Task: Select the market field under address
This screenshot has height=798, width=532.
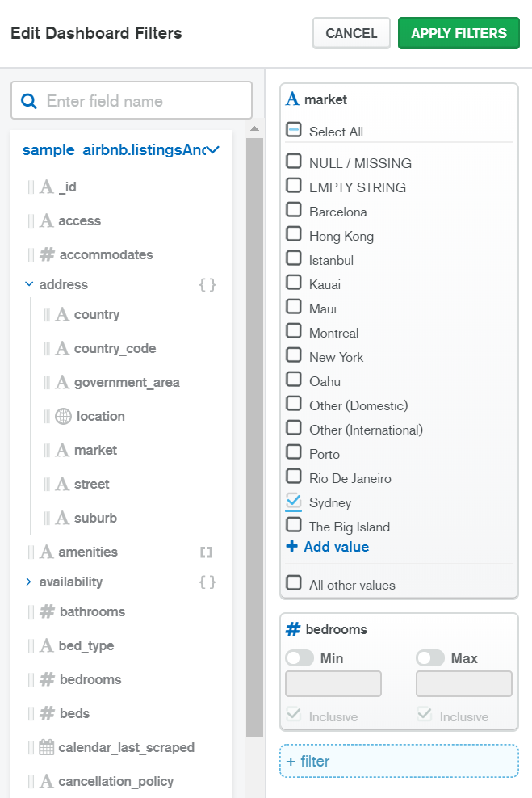Action: click(x=95, y=450)
